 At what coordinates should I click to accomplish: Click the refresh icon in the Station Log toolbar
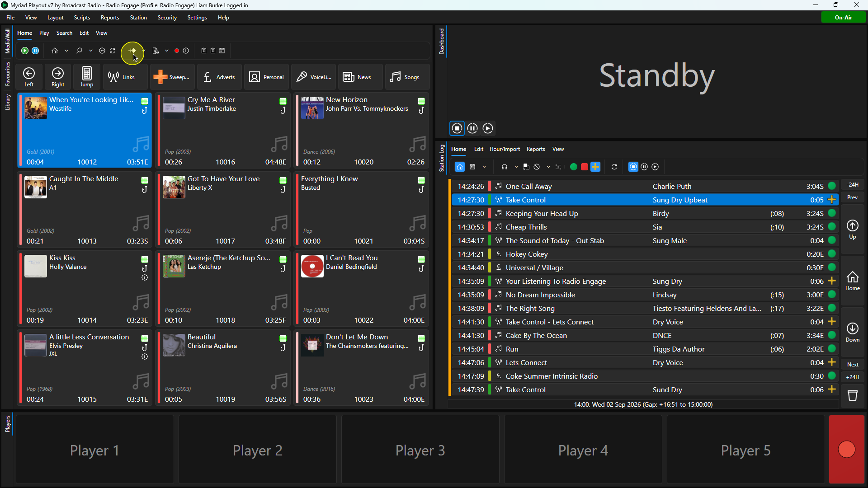point(614,167)
